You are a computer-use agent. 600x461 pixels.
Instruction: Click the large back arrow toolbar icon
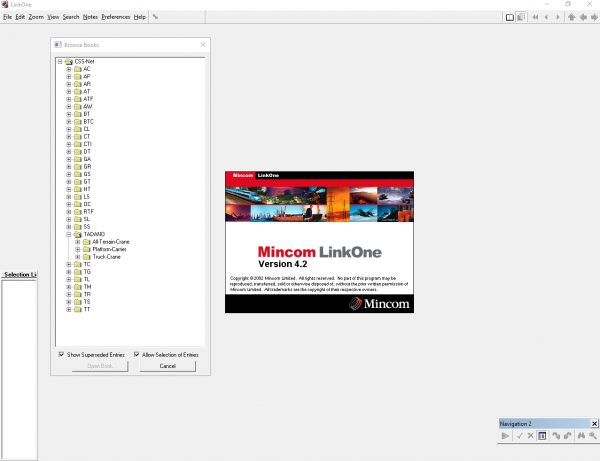pos(583,17)
